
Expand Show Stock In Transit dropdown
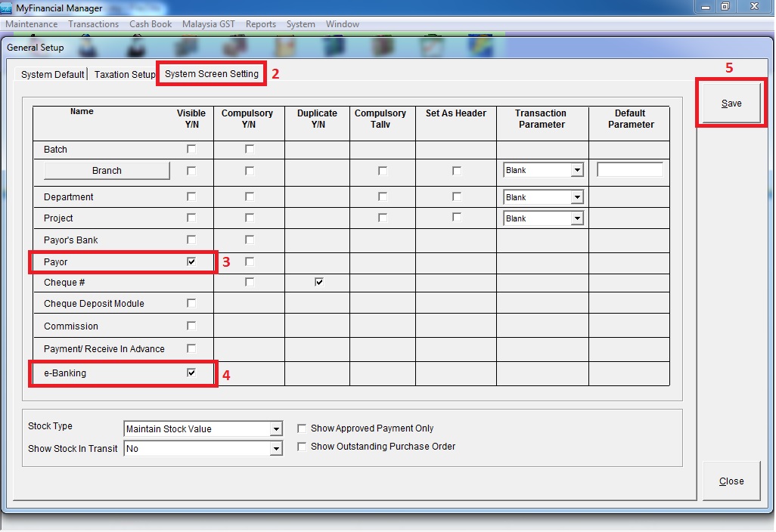pos(275,449)
